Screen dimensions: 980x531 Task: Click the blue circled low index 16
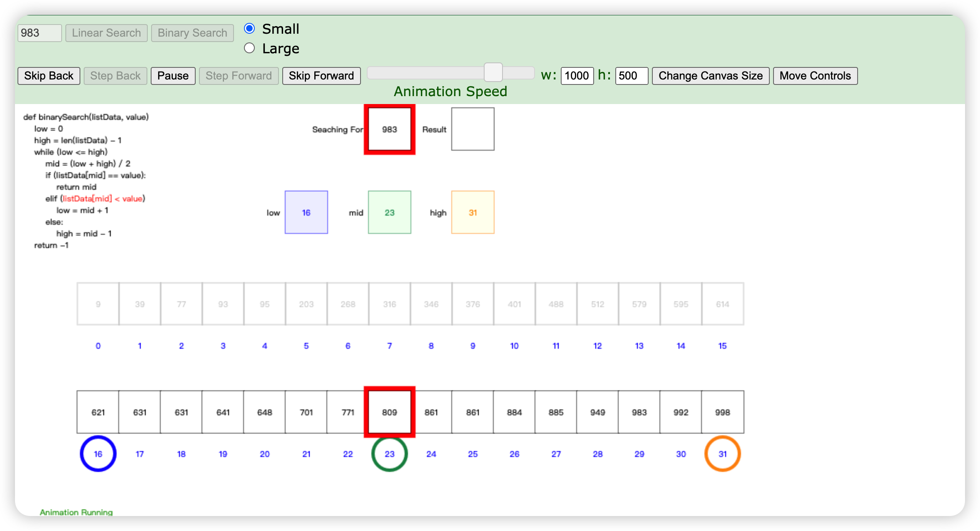[x=98, y=454]
